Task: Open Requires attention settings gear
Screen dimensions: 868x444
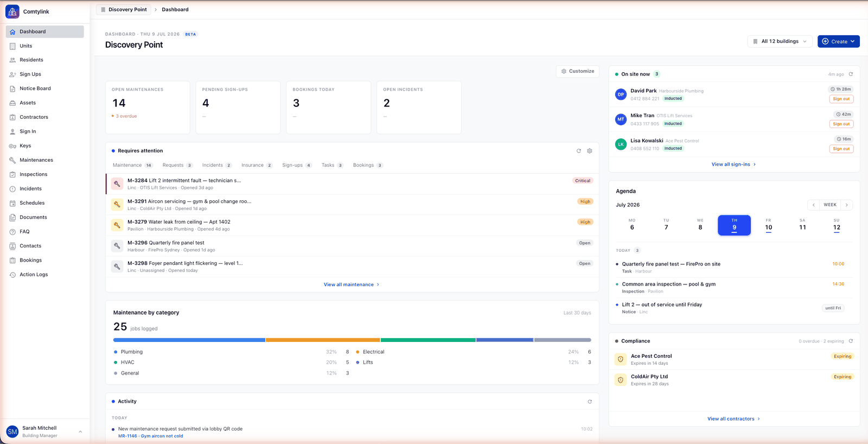Action: click(590, 151)
